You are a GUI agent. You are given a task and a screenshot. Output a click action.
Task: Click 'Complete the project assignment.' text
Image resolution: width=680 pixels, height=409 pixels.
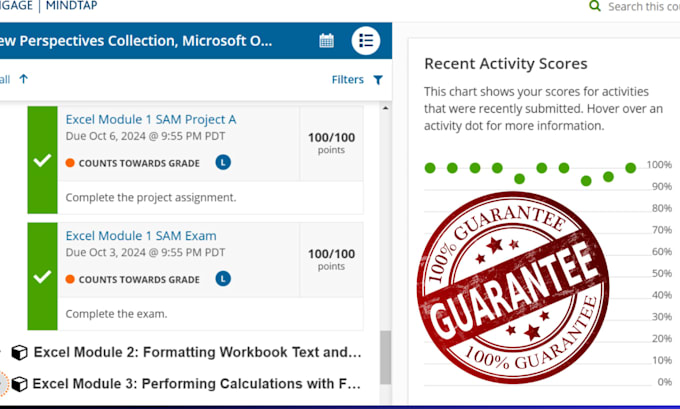[151, 197]
